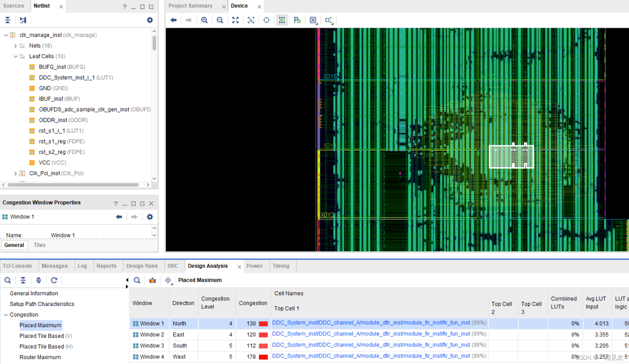Viewport: 629px width, 364px height.
Task: Toggle the congestion metric diamond icon
Action: tap(168, 280)
